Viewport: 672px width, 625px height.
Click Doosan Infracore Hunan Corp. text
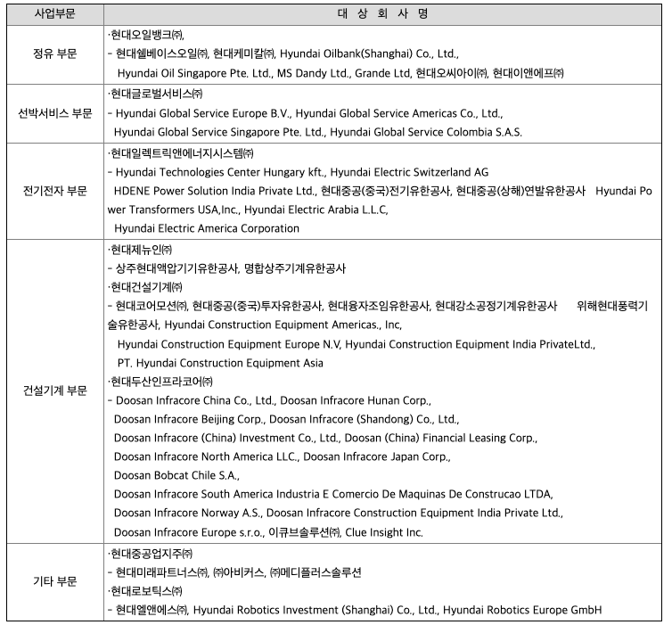pos(355,401)
